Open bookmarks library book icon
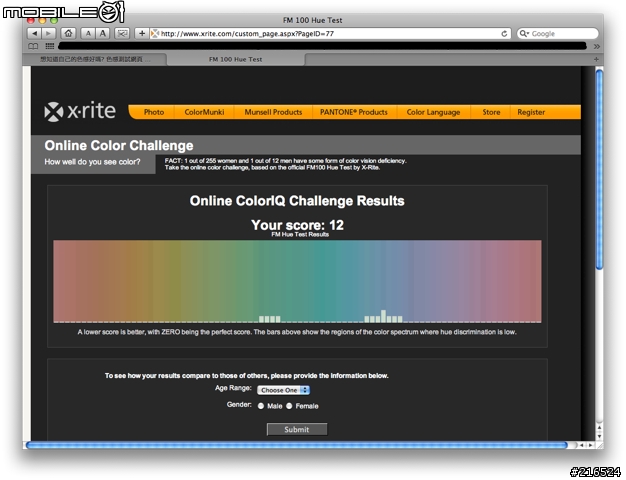 point(33,46)
